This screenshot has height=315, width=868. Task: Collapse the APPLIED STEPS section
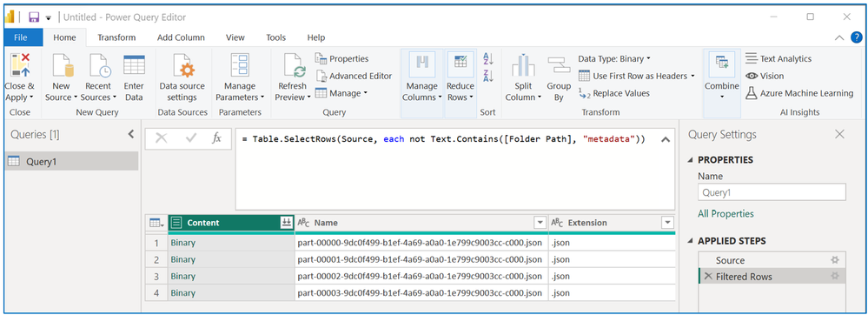coord(690,242)
